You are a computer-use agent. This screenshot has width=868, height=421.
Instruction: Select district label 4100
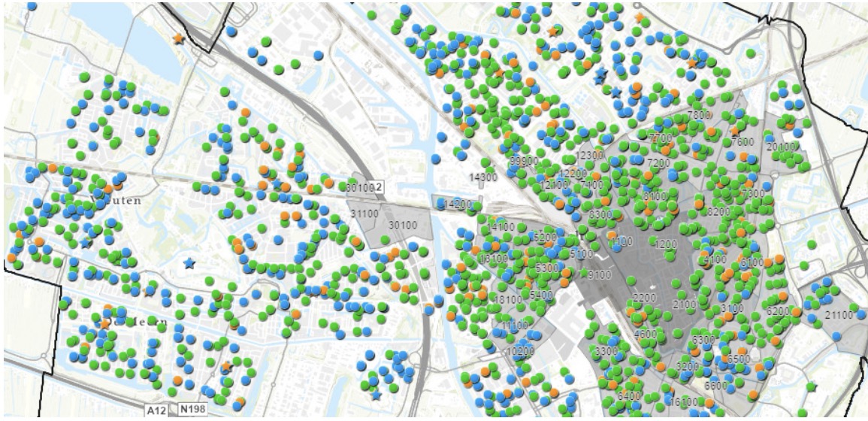click(x=715, y=259)
